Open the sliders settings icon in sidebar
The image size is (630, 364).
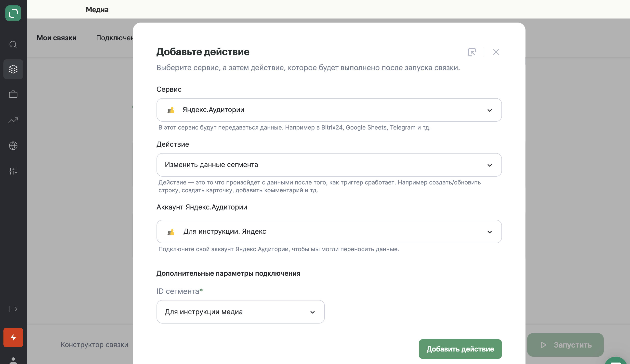point(13,171)
